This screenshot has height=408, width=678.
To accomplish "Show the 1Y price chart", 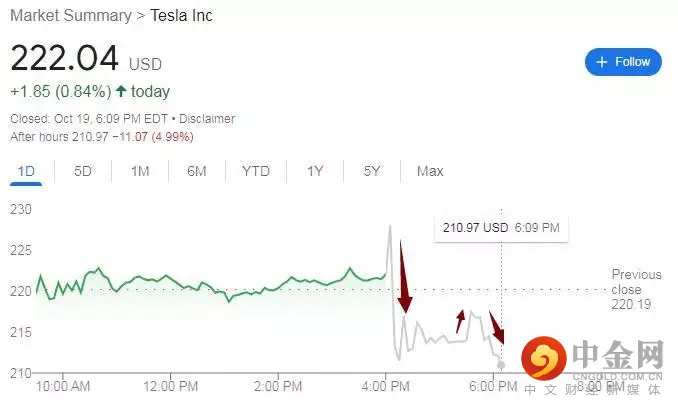I will [x=315, y=171].
